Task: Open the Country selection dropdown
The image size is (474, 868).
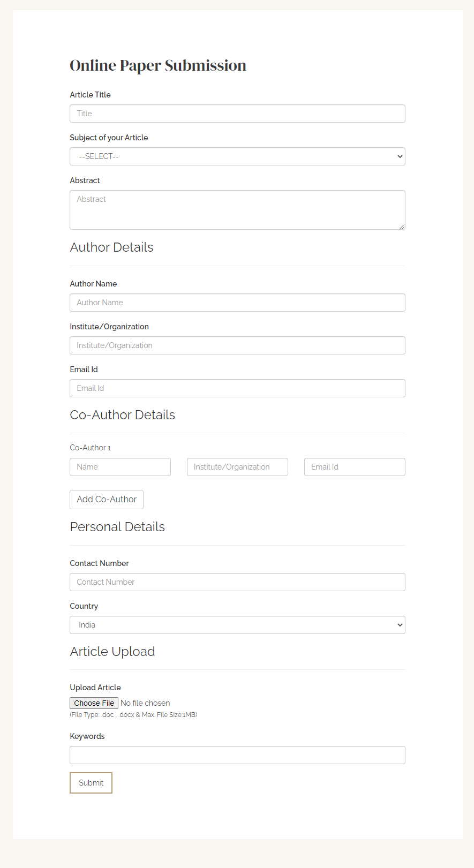Action: tap(237, 624)
